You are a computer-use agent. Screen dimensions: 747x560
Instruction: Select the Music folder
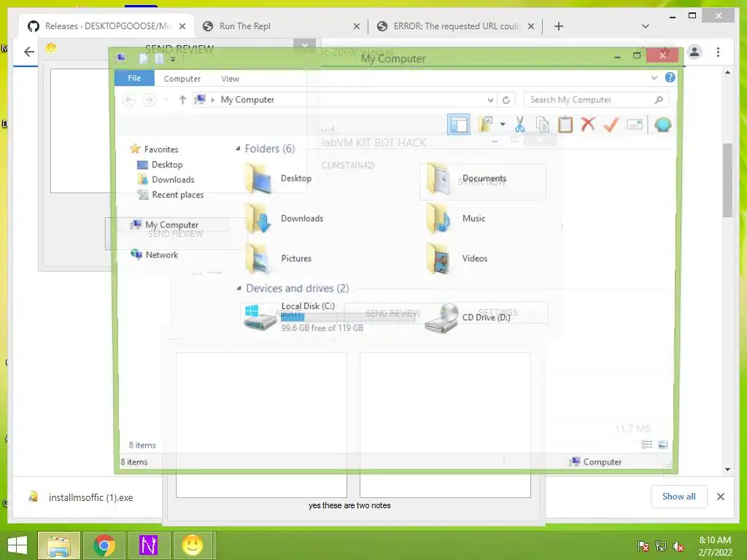457,219
